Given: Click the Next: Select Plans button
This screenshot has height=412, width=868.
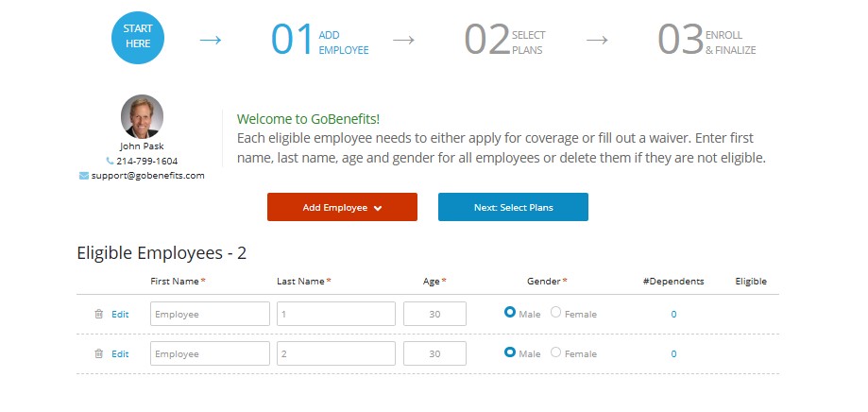Looking at the screenshot, I should point(513,208).
